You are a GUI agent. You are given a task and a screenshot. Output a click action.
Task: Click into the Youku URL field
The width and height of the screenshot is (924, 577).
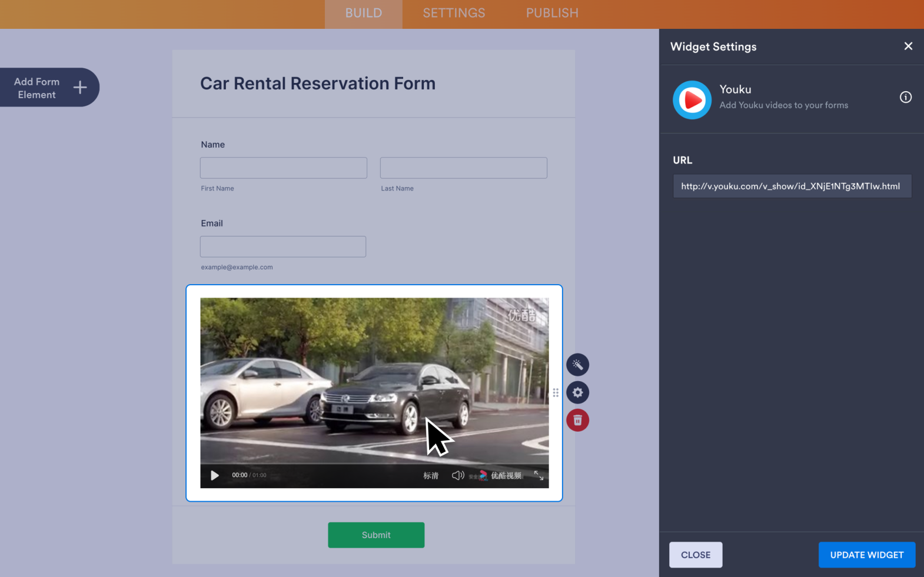pyautogui.click(x=792, y=186)
